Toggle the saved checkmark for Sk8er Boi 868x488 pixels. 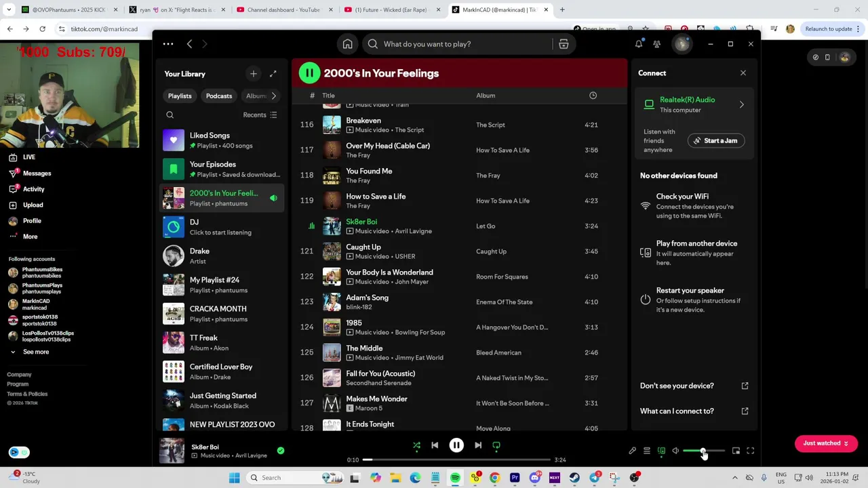[280, 451]
